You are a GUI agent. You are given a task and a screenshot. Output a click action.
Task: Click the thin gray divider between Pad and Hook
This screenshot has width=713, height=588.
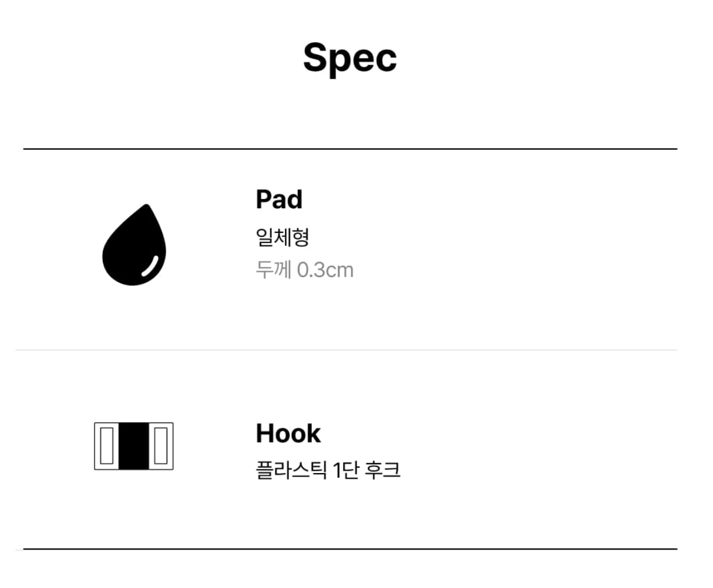[347, 350]
